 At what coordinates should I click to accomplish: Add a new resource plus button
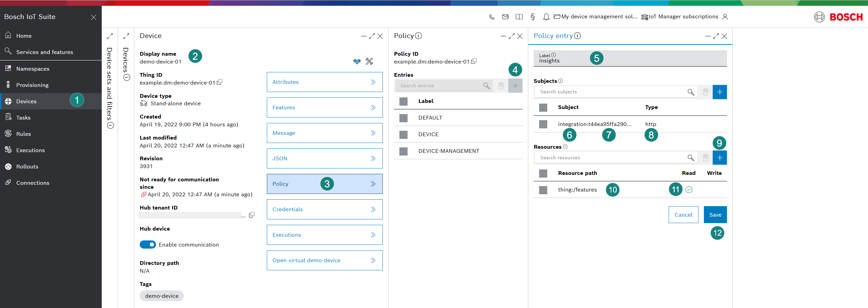point(720,158)
